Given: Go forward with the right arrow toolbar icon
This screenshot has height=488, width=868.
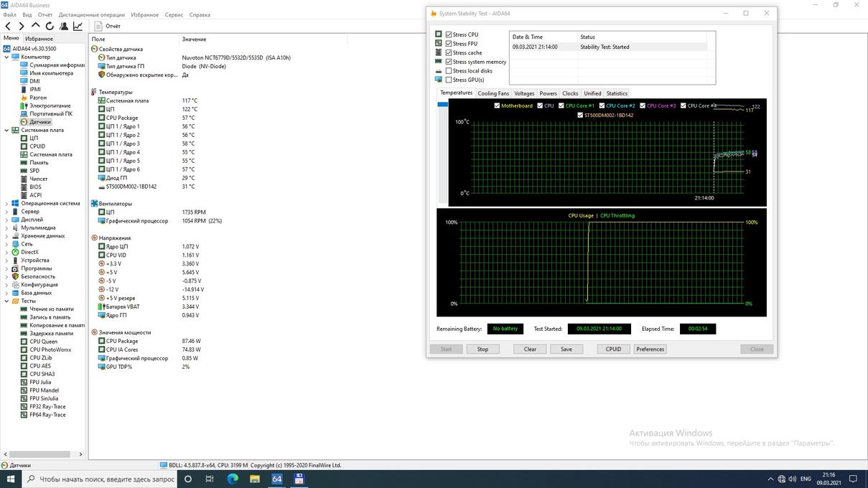Looking at the screenshot, I should point(22,26).
